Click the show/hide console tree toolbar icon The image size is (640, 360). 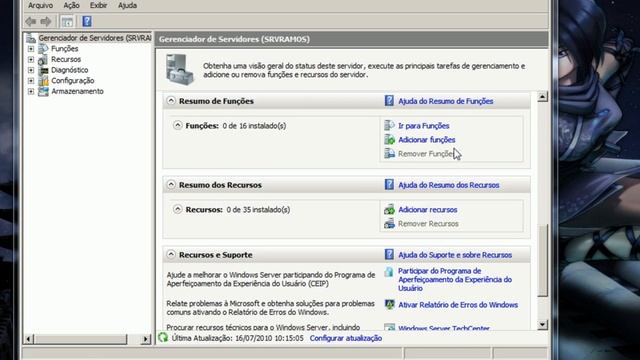point(67,21)
